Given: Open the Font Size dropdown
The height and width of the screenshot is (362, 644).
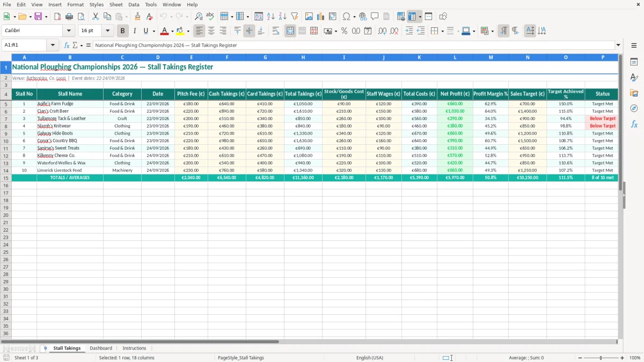Looking at the screenshot, I should 107,31.
